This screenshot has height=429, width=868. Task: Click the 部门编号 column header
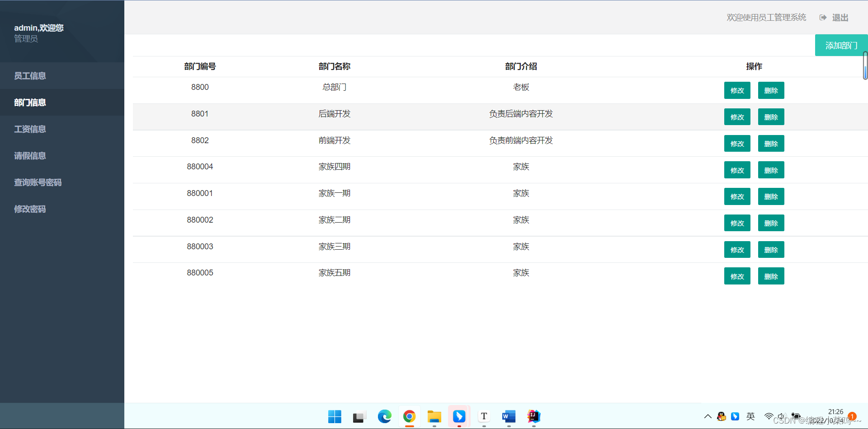coord(200,66)
